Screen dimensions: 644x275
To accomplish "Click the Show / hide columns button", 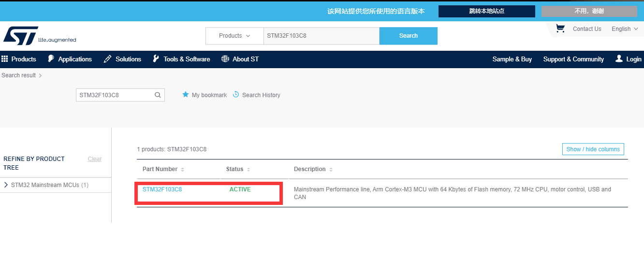I will [593, 149].
